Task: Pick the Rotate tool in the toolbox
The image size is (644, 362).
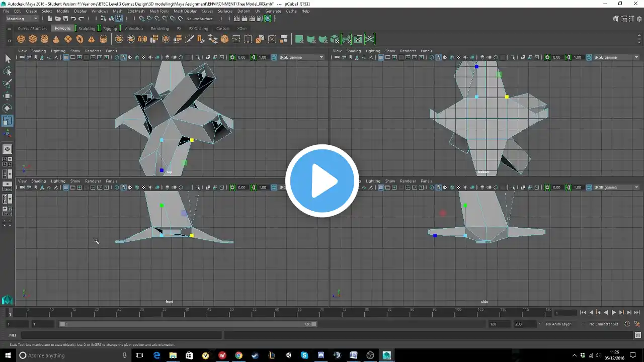Action: [x=8, y=108]
